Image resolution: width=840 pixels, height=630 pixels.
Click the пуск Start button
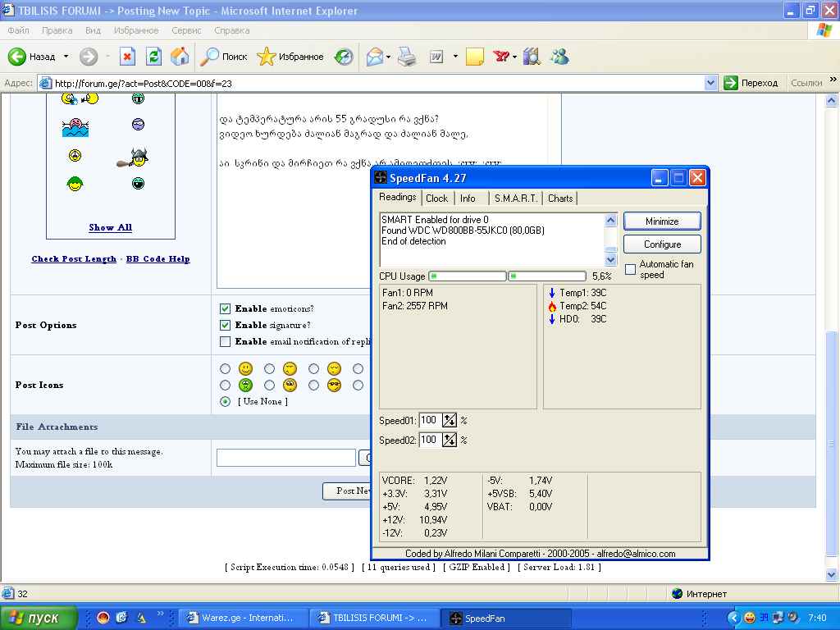click(x=38, y=618)
